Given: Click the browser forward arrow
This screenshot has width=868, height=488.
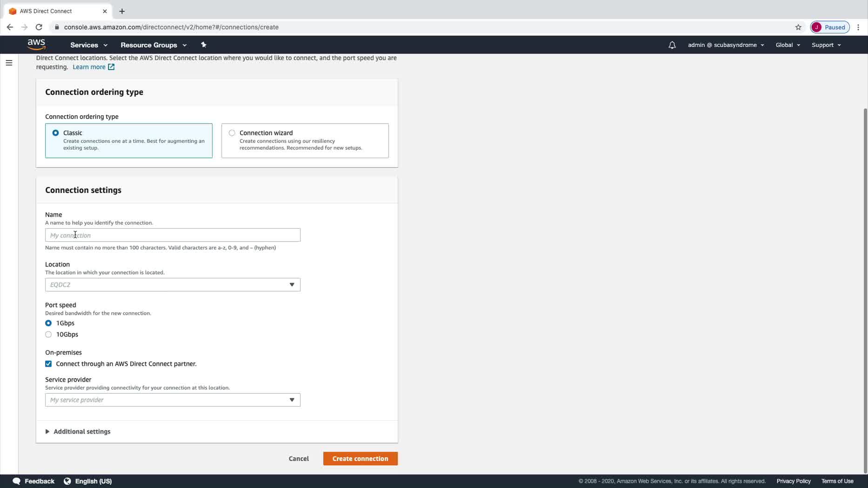Looking at the screenshot, I should coord(24,27).
